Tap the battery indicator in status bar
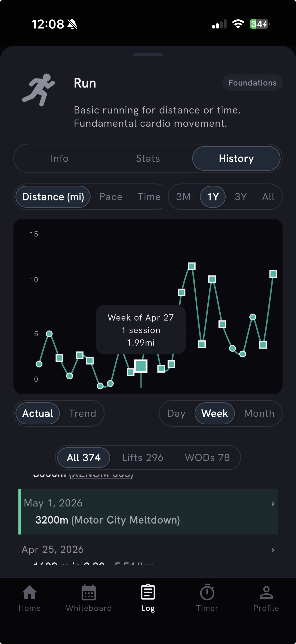 point(259,24)
